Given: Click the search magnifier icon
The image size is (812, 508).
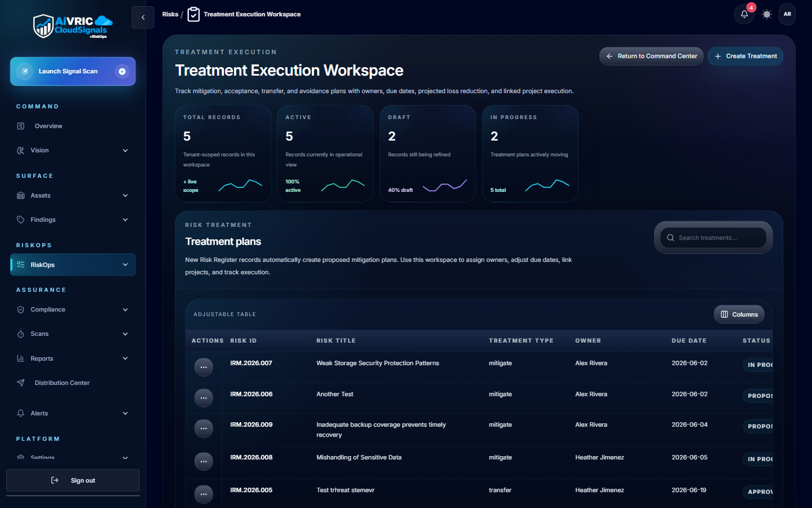Looking at the screenshot, I should tap(670, 238).
